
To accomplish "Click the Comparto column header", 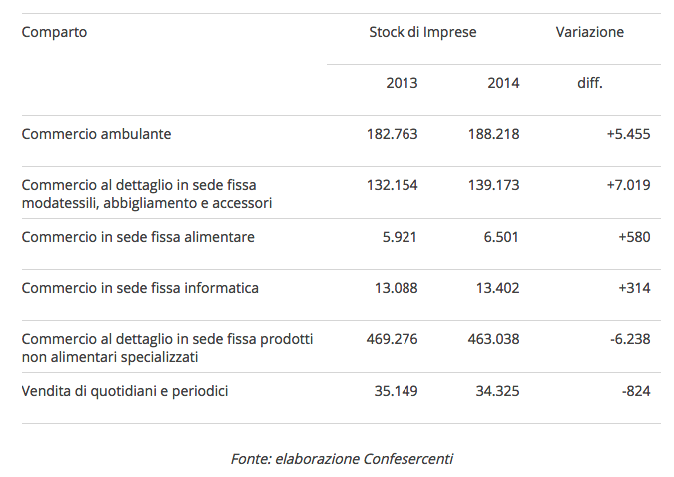I will tap(54, 32).
